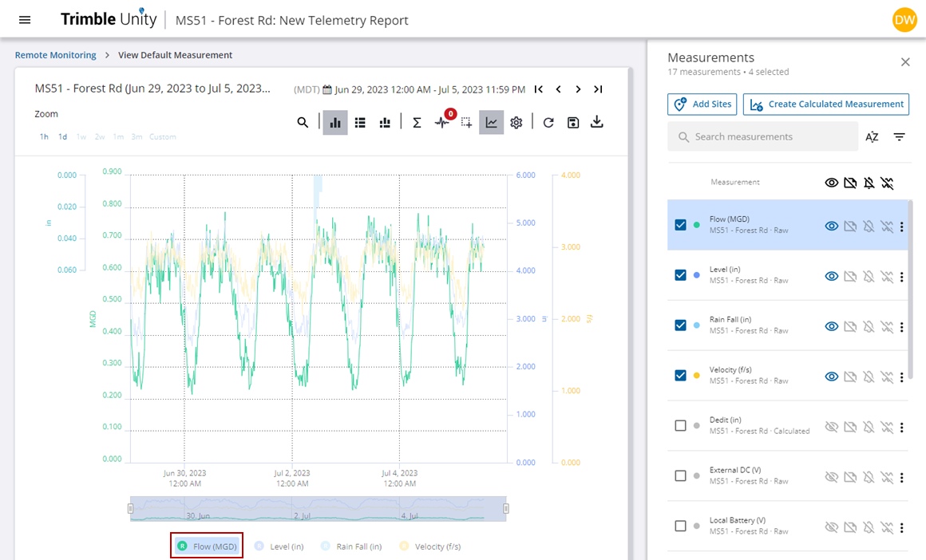The width and height of the screenshot is (926, 560).
Task: Switch to table list view icon
Action: 360,123
